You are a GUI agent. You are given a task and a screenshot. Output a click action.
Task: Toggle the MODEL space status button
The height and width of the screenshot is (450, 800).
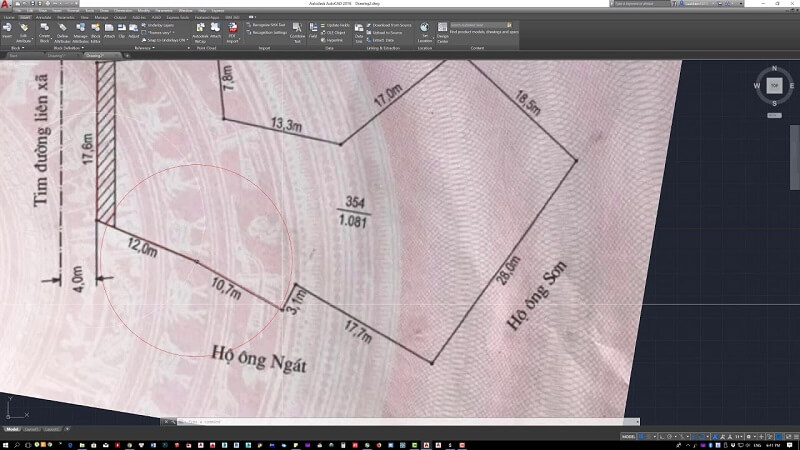[629, 437]
